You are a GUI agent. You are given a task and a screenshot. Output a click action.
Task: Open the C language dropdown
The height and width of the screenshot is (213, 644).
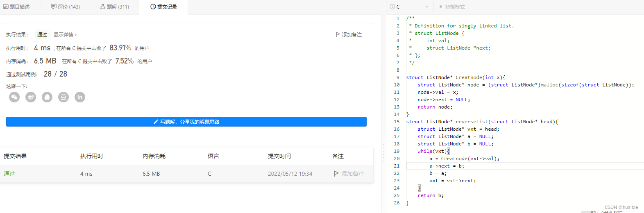point(409,7)
